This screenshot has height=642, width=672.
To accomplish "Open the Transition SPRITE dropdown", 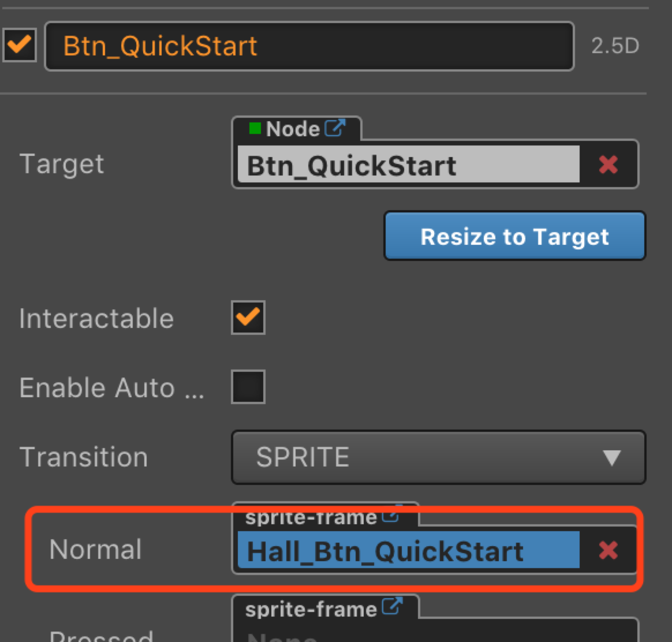I will click(438, 457).
